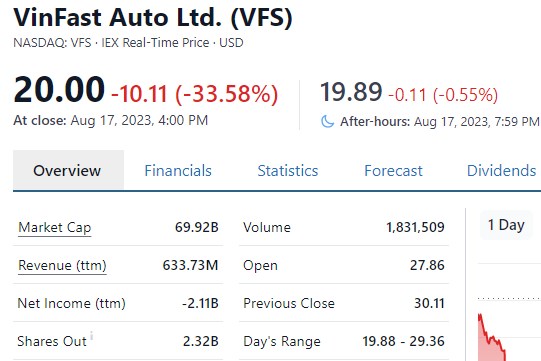Viewport: 541px width, 361px height.
Task: Click the Net Income (ttm) row
Action: coord(118,303)
